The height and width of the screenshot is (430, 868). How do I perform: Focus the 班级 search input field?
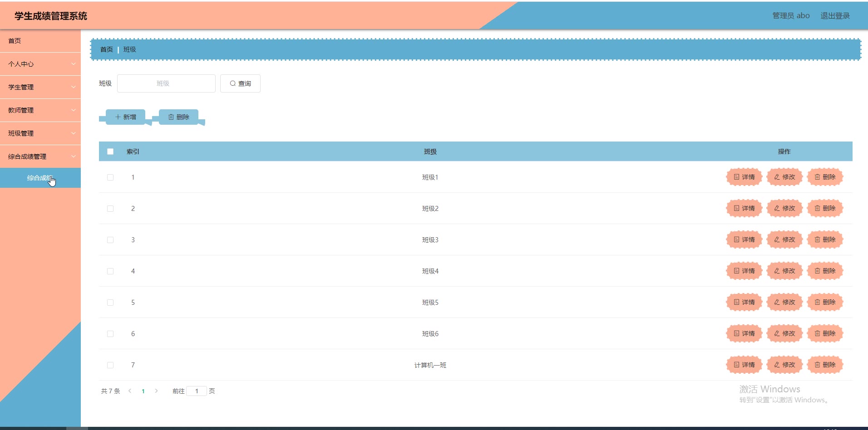166,83
